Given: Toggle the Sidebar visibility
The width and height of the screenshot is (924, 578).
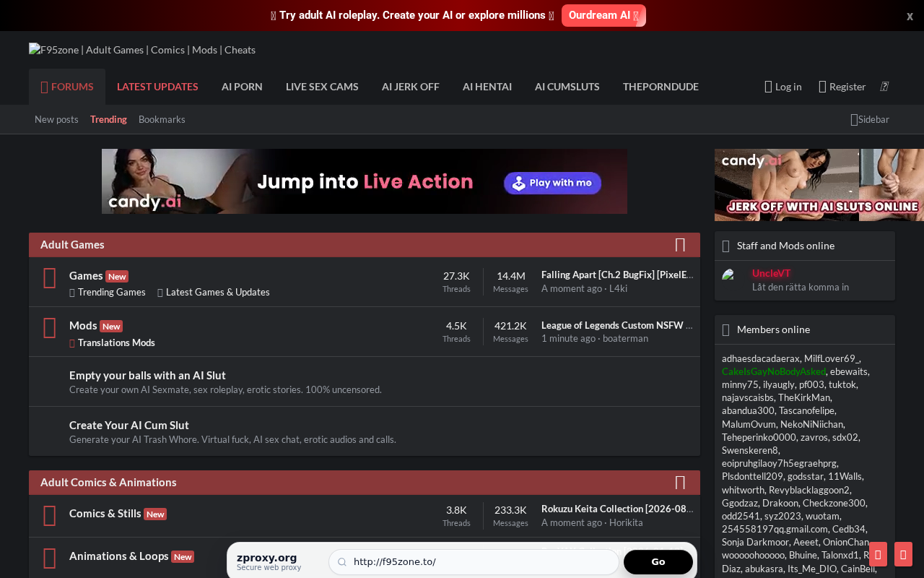Looking at the screenshot, I should 871,119.
